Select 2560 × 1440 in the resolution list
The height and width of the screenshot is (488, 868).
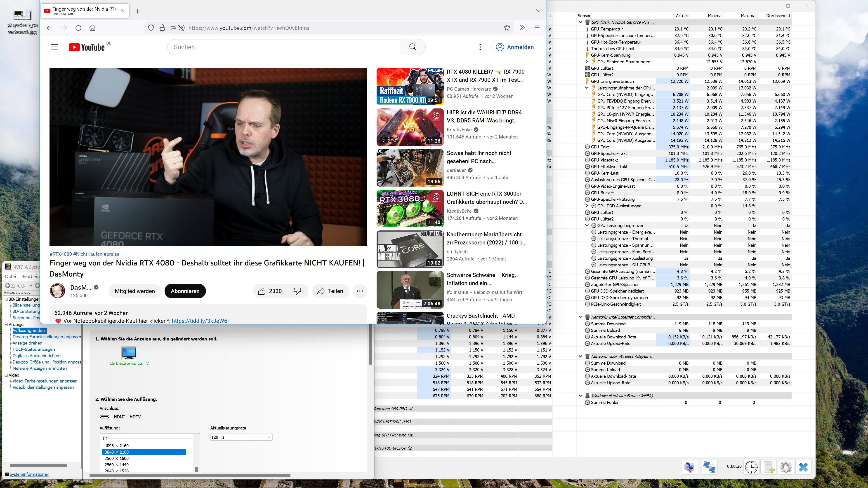click(117, 465)
